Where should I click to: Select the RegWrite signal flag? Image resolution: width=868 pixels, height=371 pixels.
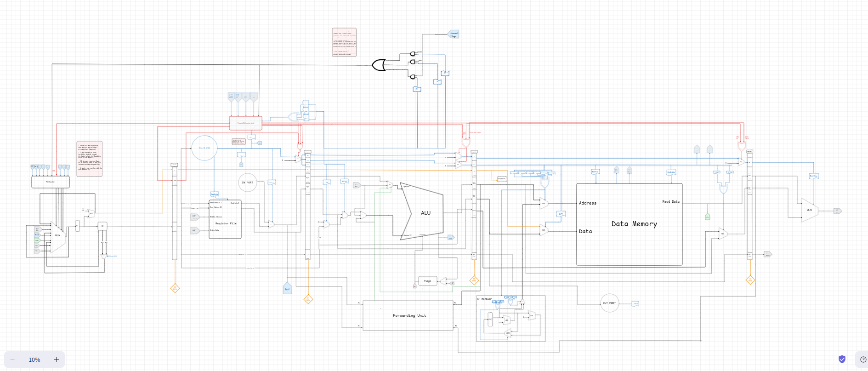[215, 194]
